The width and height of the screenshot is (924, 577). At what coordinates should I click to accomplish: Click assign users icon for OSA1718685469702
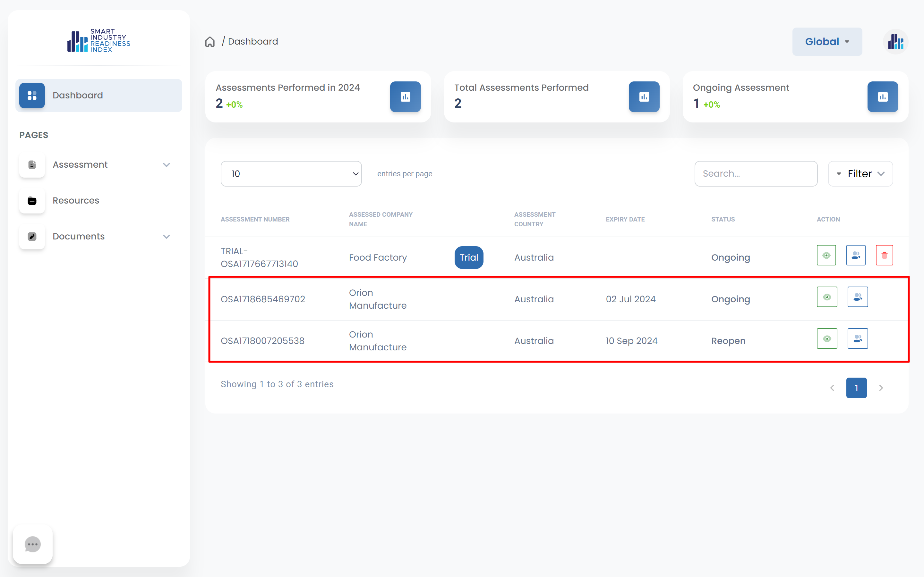point(858,297)
